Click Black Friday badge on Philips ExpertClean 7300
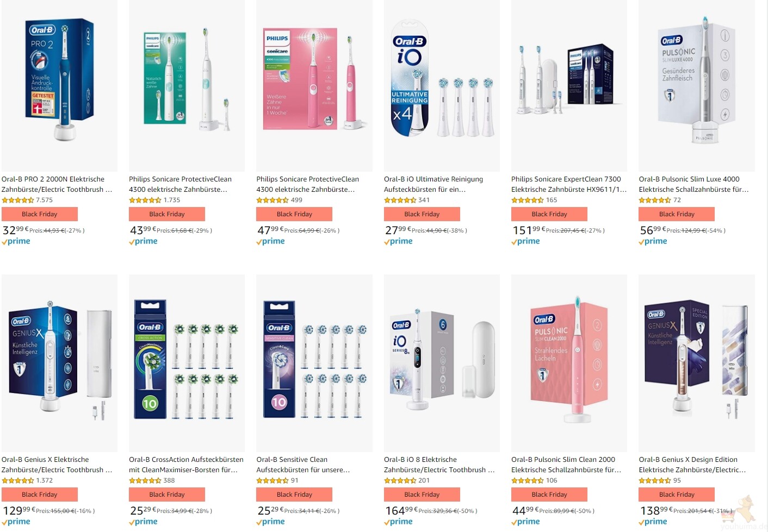768x532 pixels. (x=549, y=214)
